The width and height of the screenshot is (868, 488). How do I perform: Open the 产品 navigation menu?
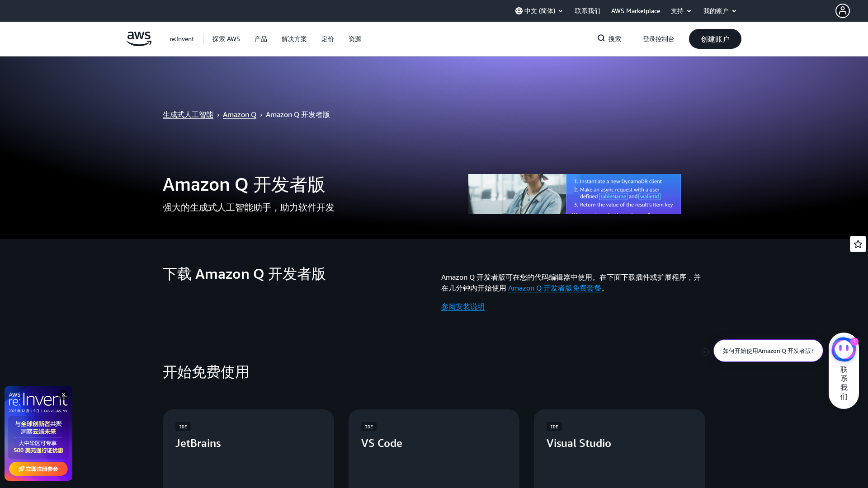(x=261, y=39)
